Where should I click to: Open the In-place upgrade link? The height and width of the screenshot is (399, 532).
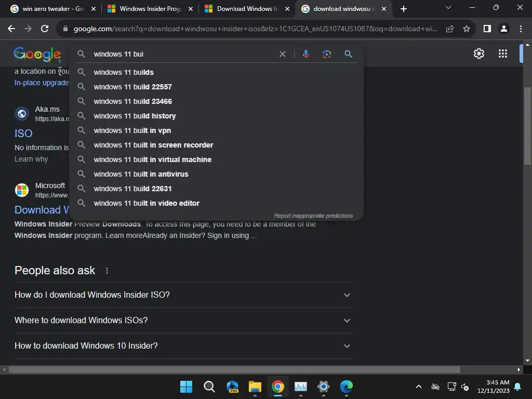pyautogui.click(x=42, y=83)
